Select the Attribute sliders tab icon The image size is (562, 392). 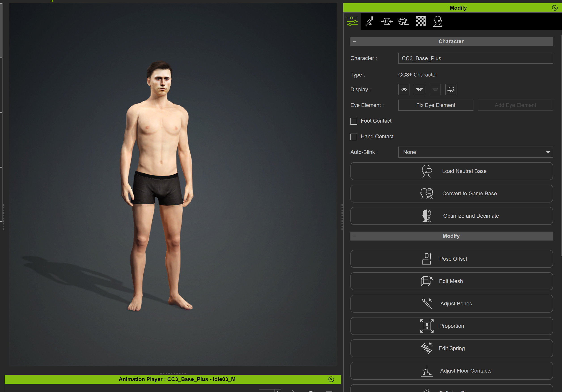tap(352, 21)
